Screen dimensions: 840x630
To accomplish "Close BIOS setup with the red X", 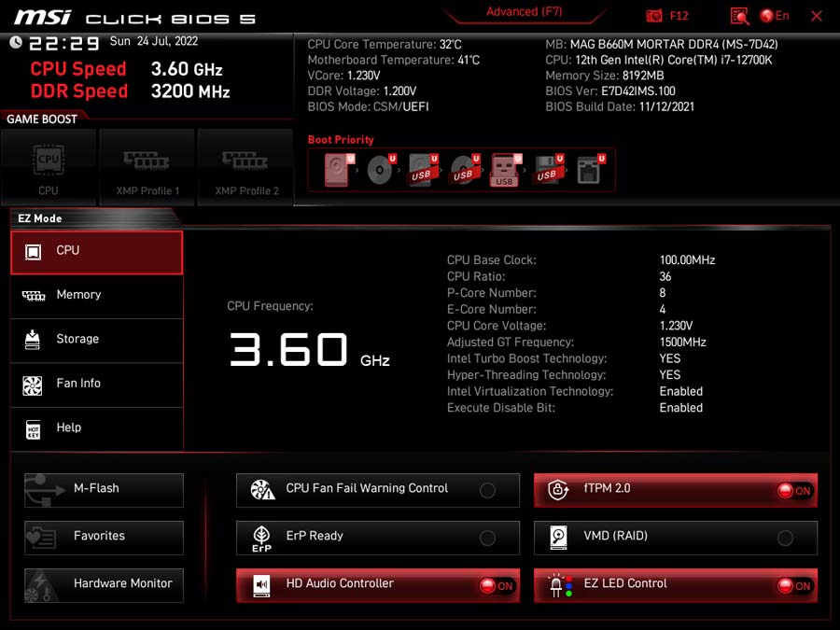I will pyautogui.click(x=817, y=16).
